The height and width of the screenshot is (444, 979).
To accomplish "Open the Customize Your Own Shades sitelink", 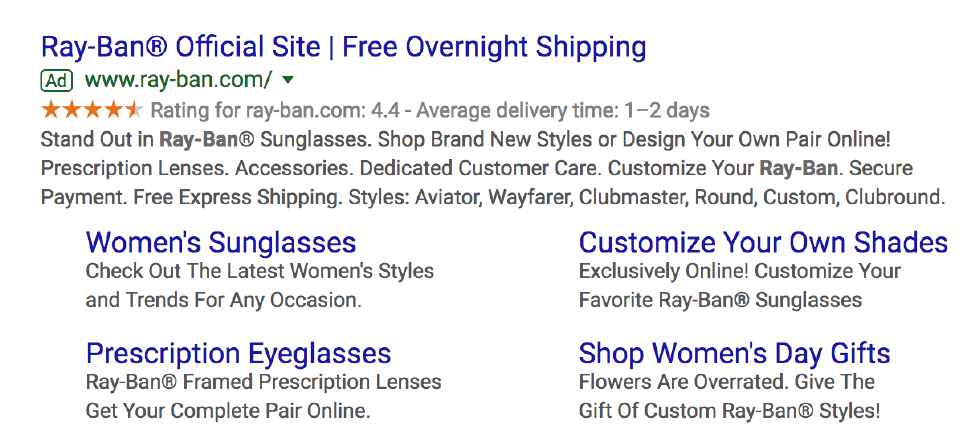I will click(x=763, y=242).
